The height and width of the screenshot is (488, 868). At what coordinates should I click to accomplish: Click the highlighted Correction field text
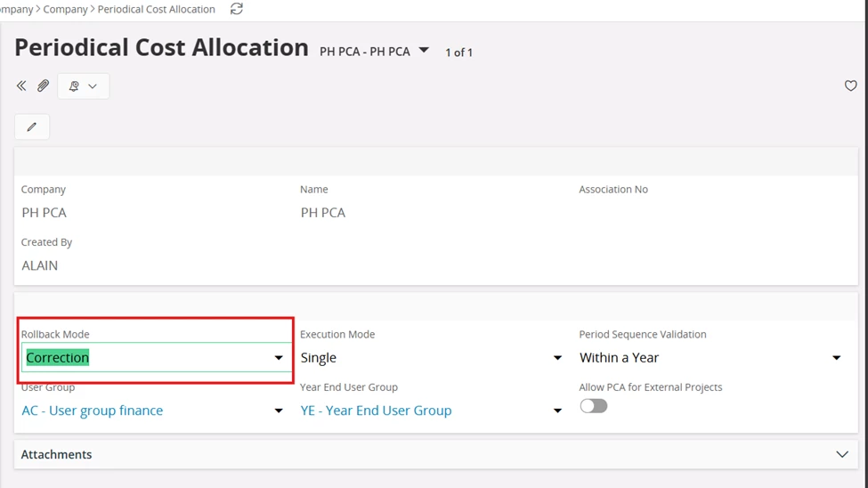pos(58,358)
